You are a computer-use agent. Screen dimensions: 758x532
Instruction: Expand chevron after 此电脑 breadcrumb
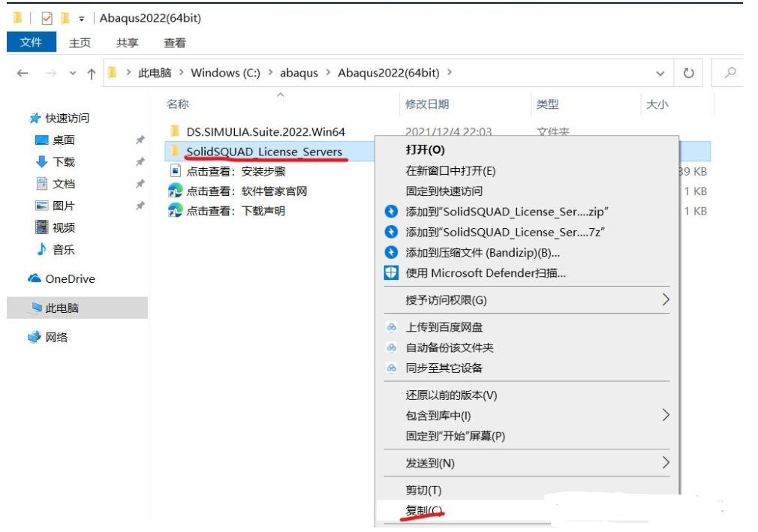pos(182,73)
